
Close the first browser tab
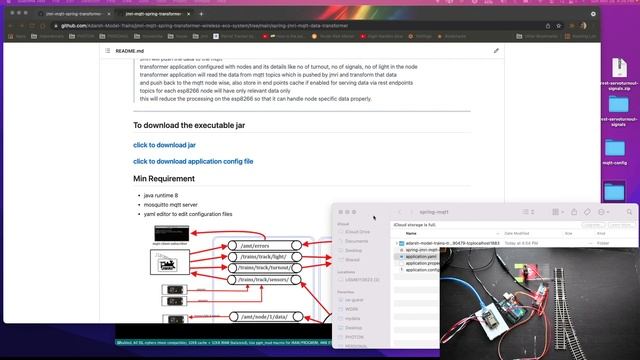(x=109, y=14)
